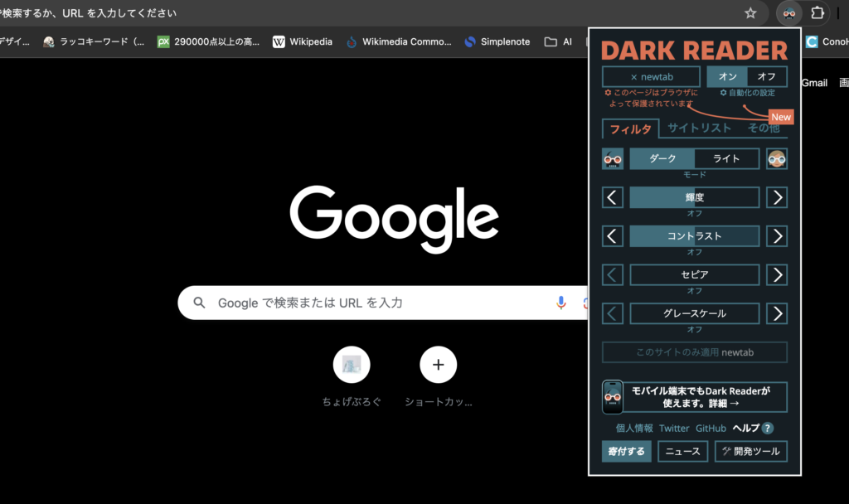Open the 個人情報 link

[634, 429]
